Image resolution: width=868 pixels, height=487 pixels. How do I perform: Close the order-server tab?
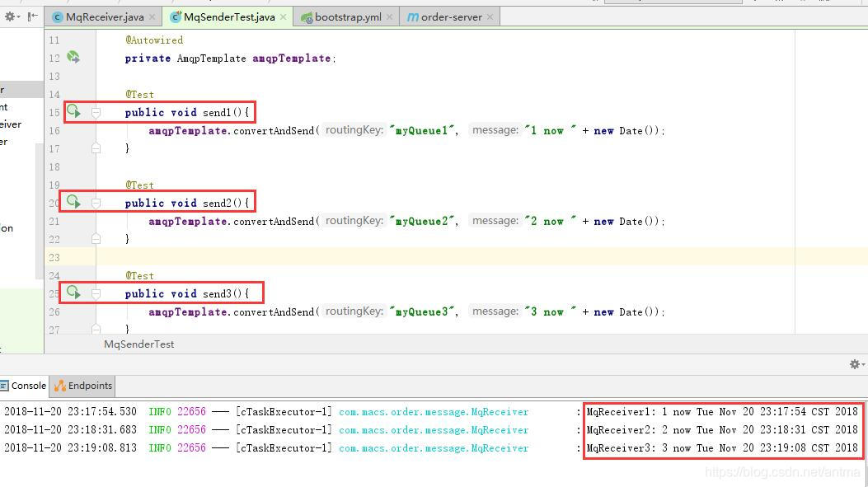(x=490, y=17)
